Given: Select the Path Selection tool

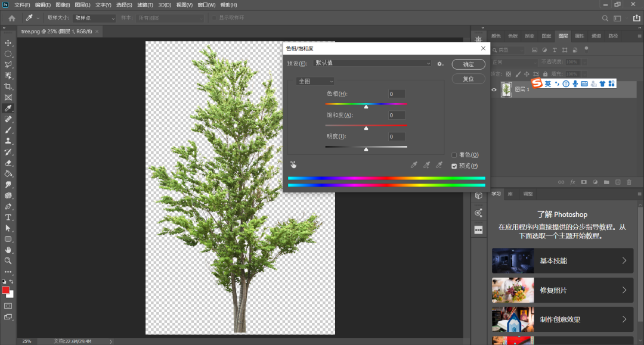Looking at the screenshot, I should click(8, 228).
